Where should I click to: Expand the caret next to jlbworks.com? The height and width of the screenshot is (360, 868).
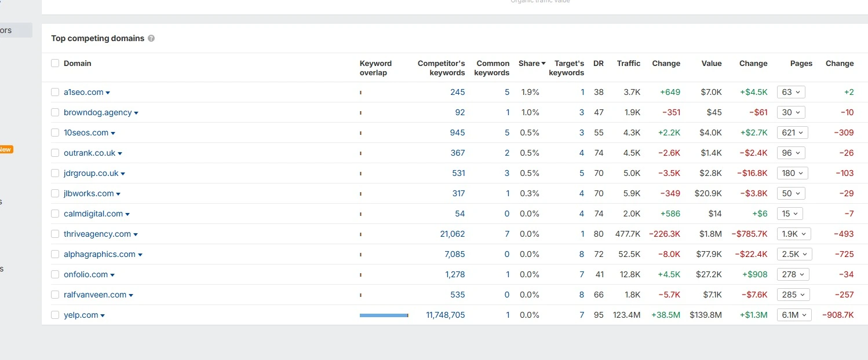(x=118, y=194)
